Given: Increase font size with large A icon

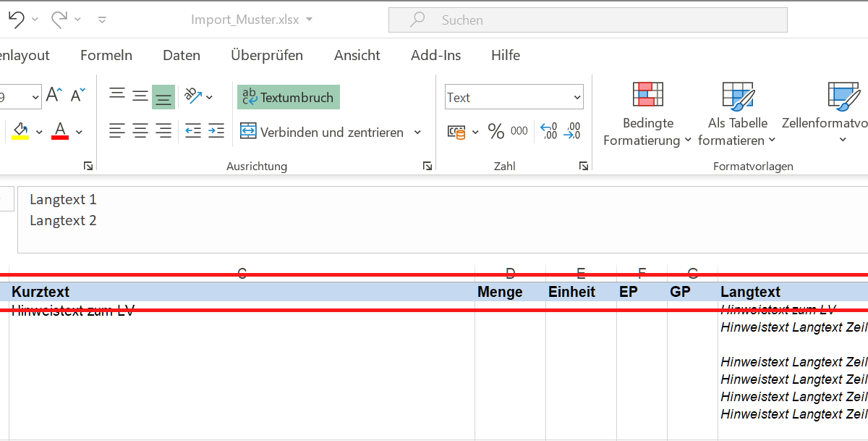Looking at the screenshot, I should 55,94.
